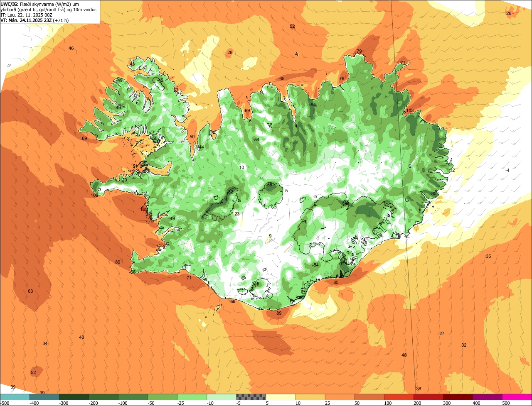Click the map value '9' in central Iceland
The width and height of the screenshot is (532, 406).
[x=270, y=236]
